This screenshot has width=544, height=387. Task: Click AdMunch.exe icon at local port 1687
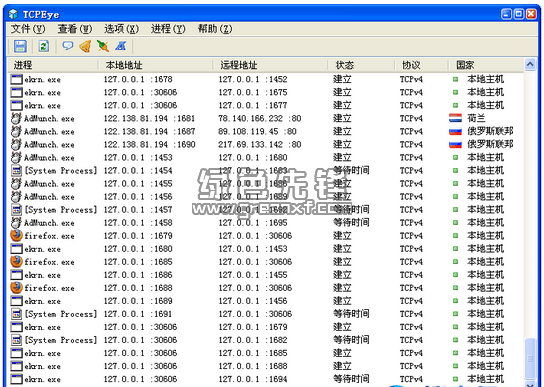(x=16, y=132)
